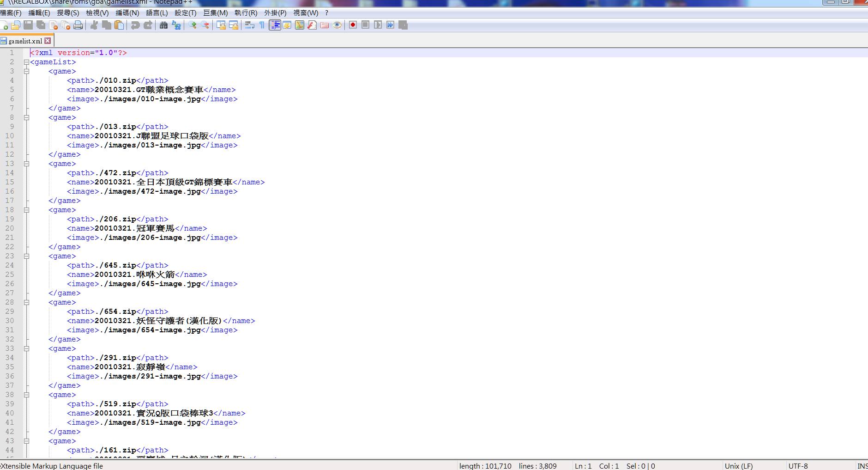Toggle show all characters pilcrow icon
The image size is (868, 470).
(262, 25)
